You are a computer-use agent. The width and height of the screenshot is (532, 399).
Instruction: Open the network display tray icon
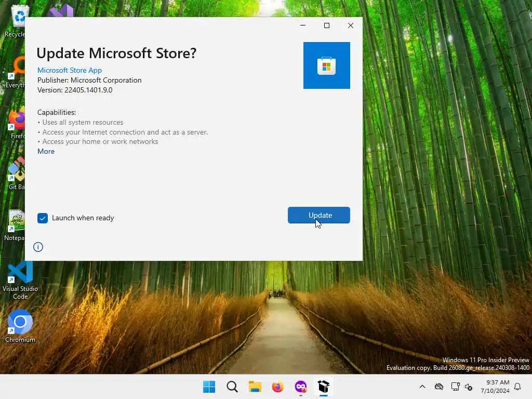click(455, 387)
